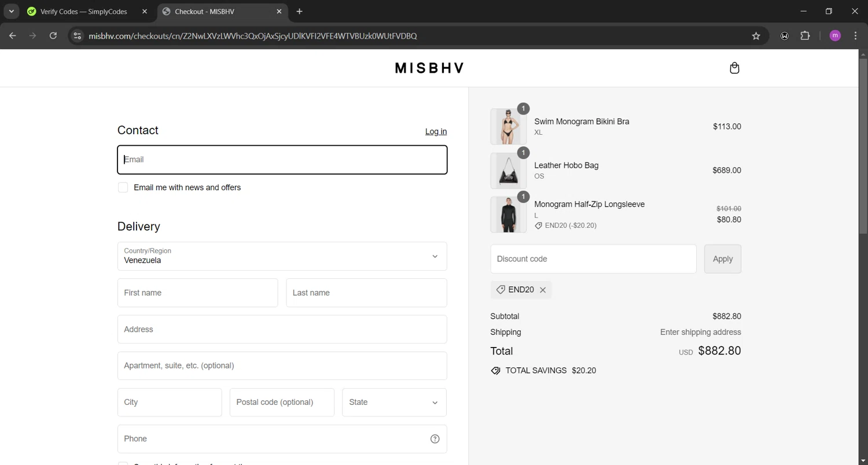View site information icon in address bar

point(78,36)
